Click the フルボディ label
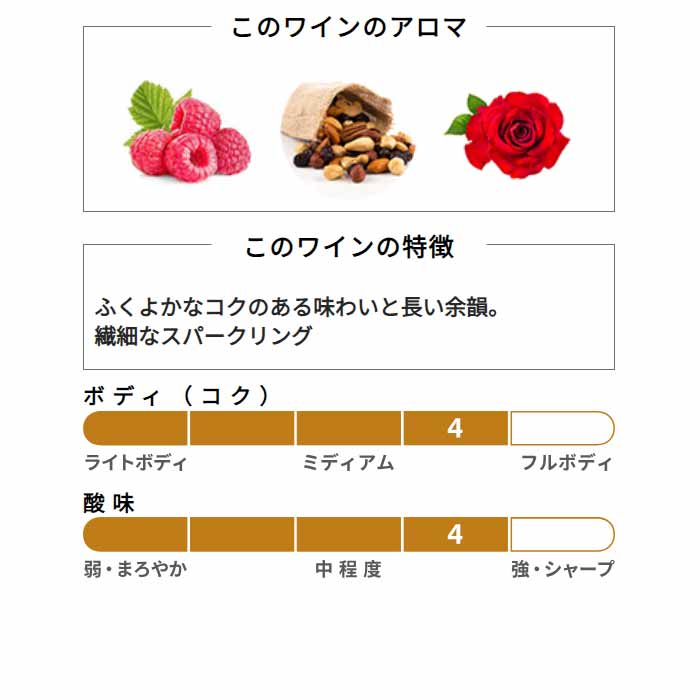The width and height of the screenshot is (700, 700). (566, 462)
